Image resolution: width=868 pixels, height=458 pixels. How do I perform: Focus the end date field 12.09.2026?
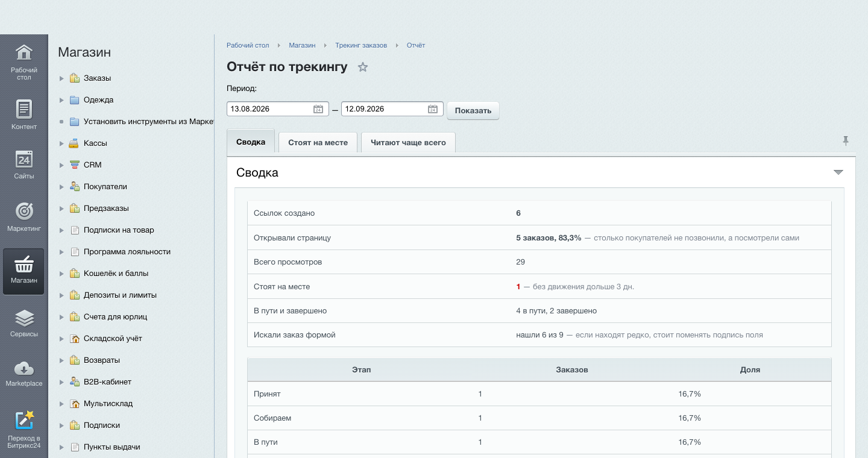click(x=392, y=109)
